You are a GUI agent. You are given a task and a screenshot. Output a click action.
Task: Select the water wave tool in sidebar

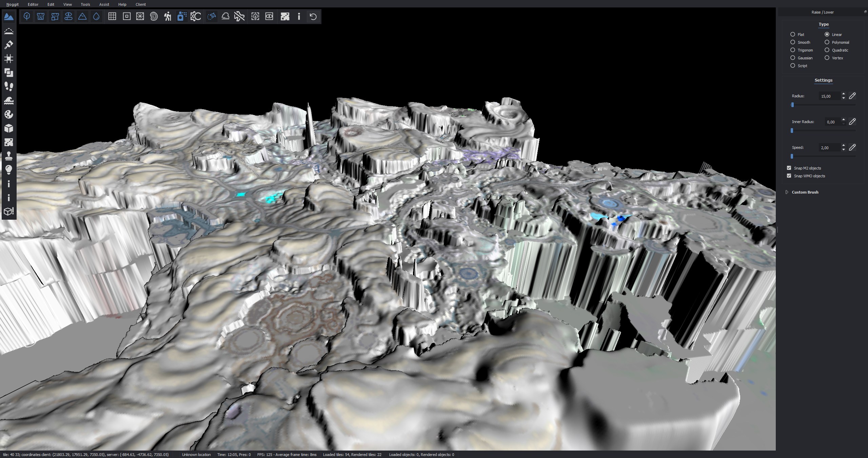point(9,100)
